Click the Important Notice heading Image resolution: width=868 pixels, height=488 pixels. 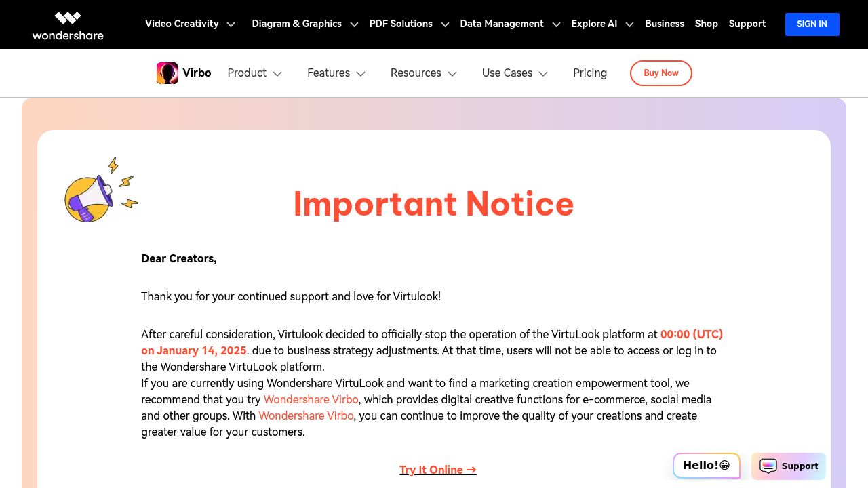click(434, 203)
